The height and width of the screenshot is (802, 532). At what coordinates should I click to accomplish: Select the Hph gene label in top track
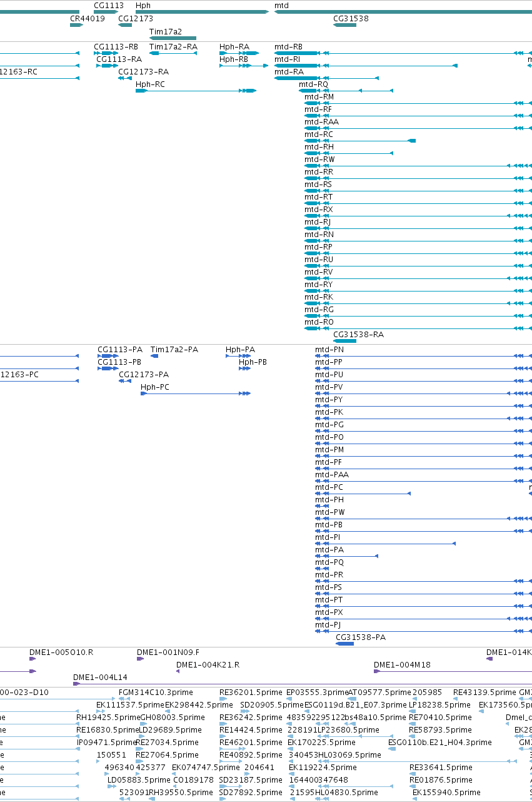point(143,5)
